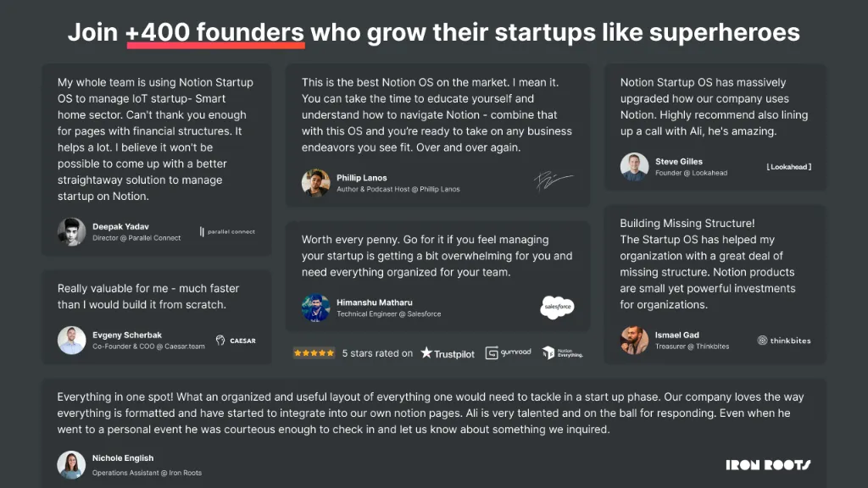This screenshot has width=868, height=488.
Task: Click Himanshu Matharu's profile picture
Action: click(315, 308)
